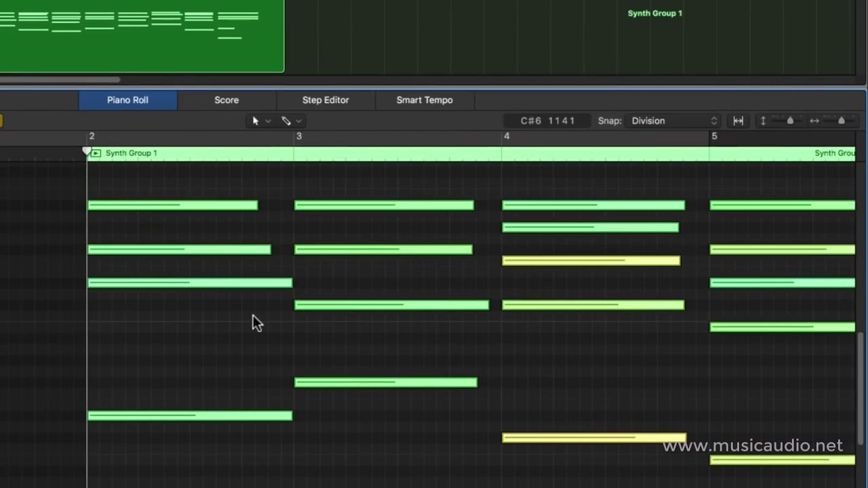Select the Synth Group 1 region header name

click(x=131, y=153)
